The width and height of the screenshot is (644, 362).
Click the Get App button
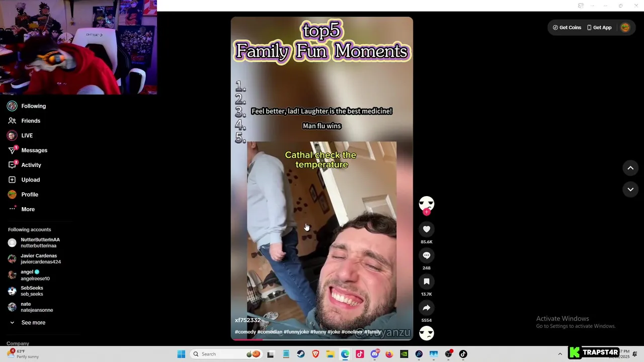[x=599, y=28]
